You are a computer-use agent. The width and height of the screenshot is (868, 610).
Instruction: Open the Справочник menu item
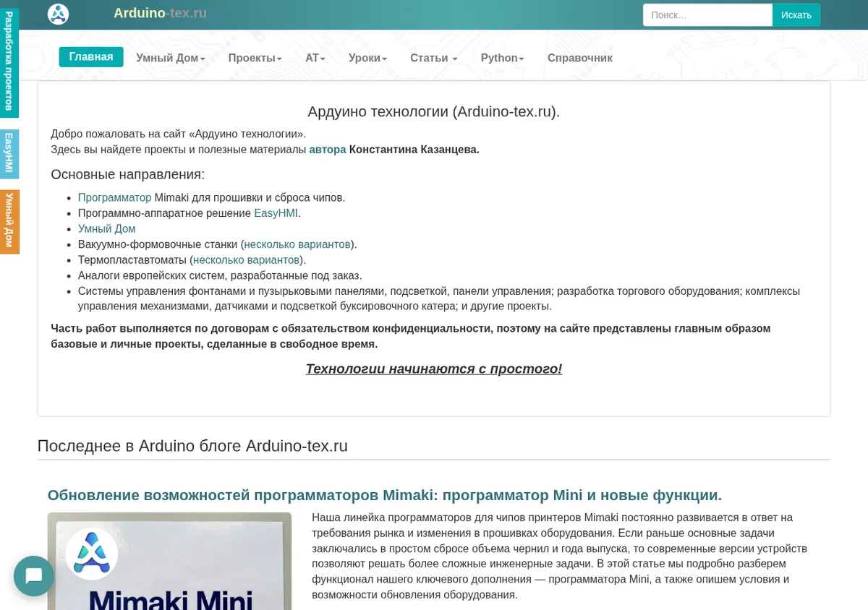pos(580,58)
